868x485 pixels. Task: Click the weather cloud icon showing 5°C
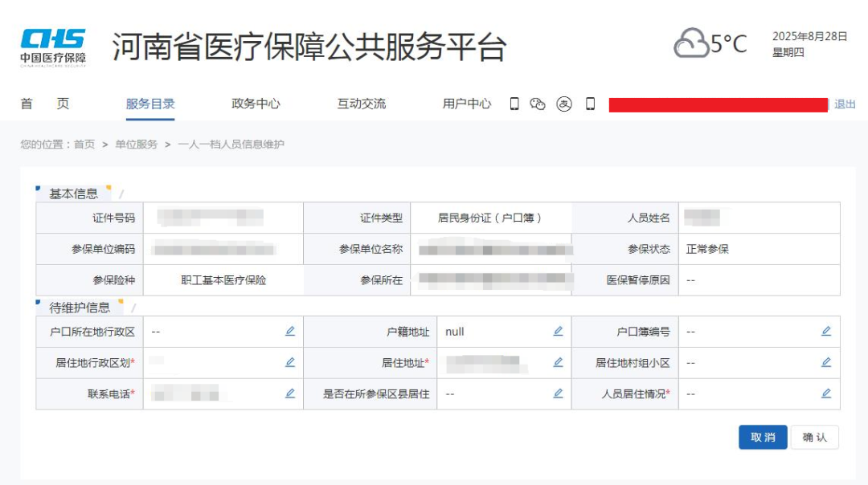coord(693,40)
